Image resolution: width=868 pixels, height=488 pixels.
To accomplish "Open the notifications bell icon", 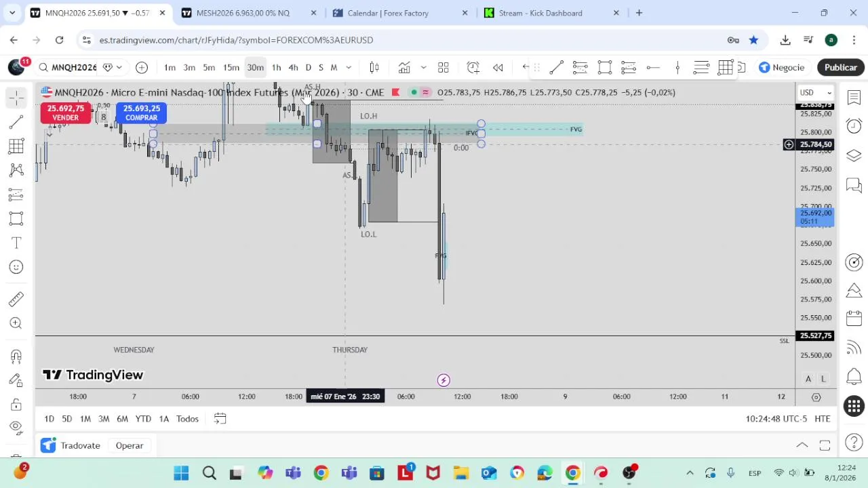I will [x=854, y=376].
